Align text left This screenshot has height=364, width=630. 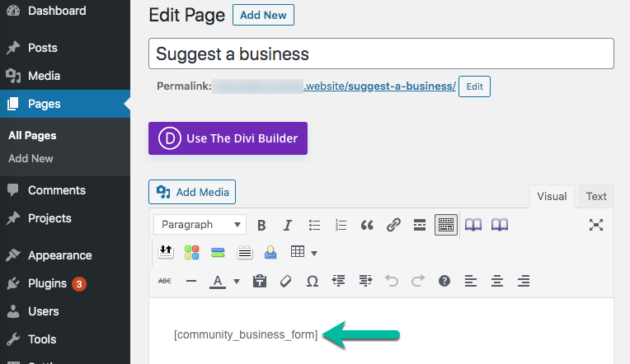pyautogui.click(x=471, y=281)
